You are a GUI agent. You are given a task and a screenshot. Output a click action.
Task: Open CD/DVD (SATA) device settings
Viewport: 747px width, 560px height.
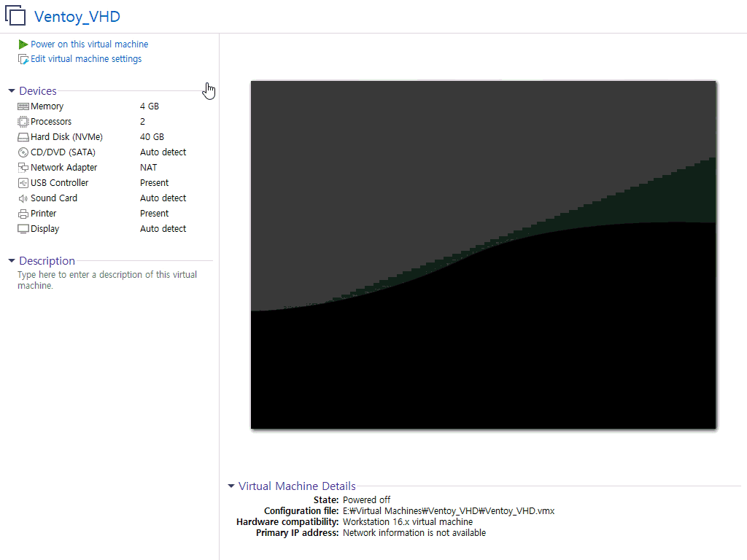[x=63, y=152]
